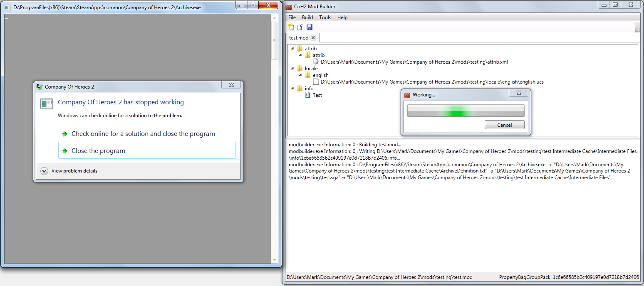
Task: Click View problem details label
Action: pyautogui.click(x=74, y=171)
